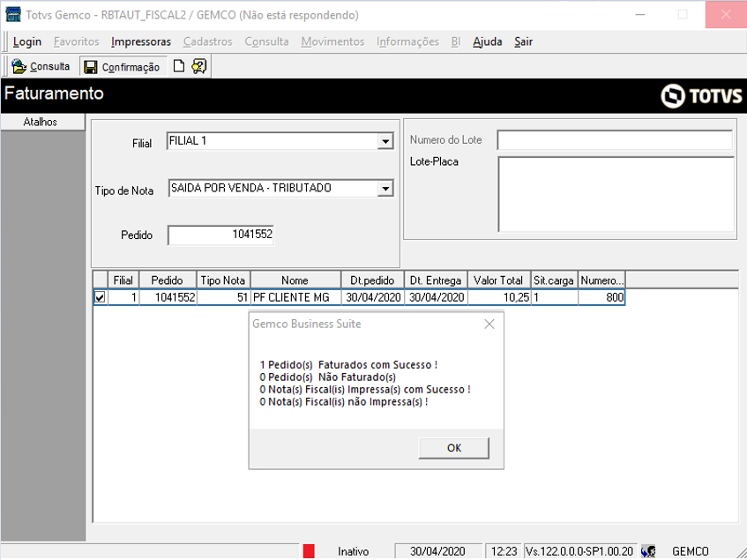Viewport: 747px width, 560px height.
Task: Click the Valor Total column header
Action: click(x=499, y=280)
